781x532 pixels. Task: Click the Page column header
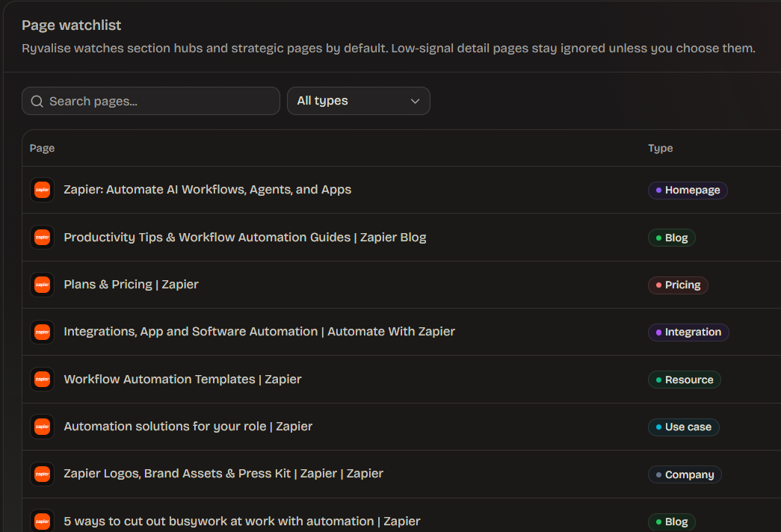click(43, 148)
